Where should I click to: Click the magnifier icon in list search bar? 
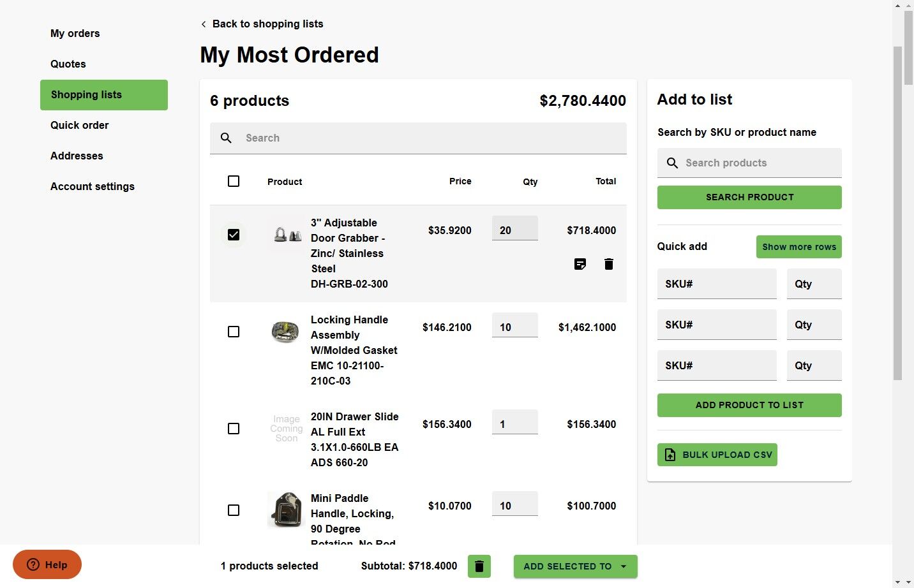pos(226,138)
